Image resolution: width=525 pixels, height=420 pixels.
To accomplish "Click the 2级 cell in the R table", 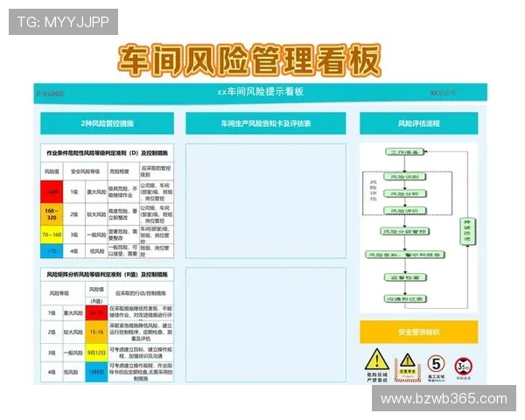I will click(x=52, y=332).
